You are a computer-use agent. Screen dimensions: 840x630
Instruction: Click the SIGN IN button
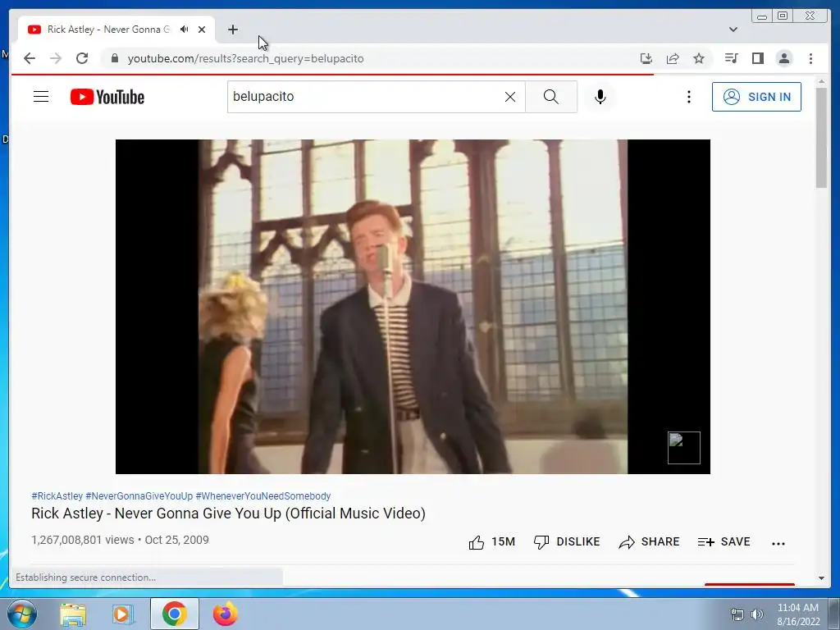point(756,97)
